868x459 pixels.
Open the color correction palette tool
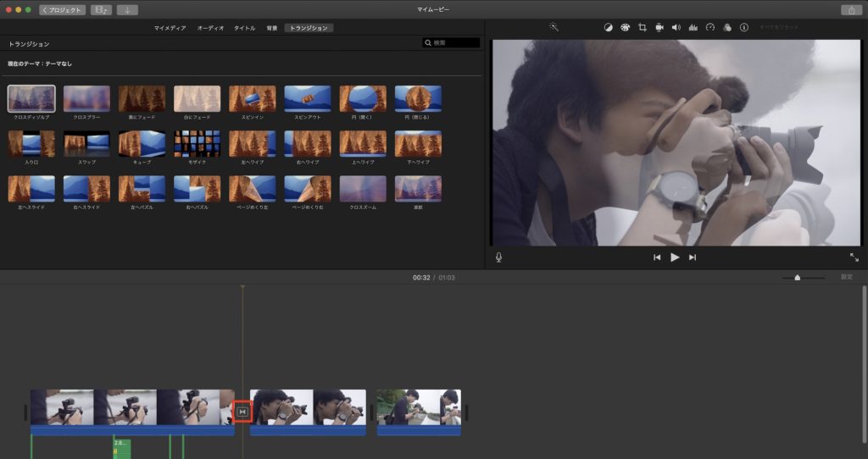(x=625, y=27)
